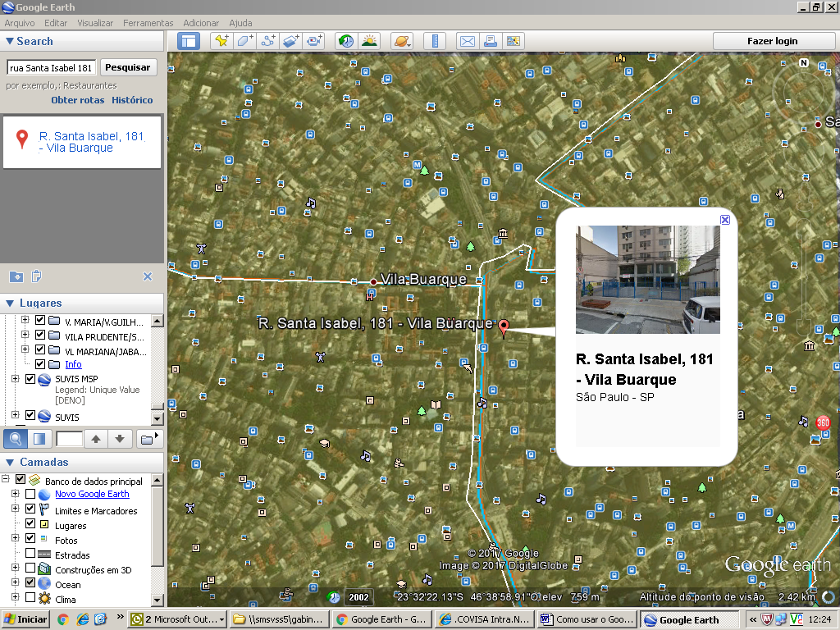Uncheck the Info folder checkbox

pyautogui.click(x=40, y=364)
